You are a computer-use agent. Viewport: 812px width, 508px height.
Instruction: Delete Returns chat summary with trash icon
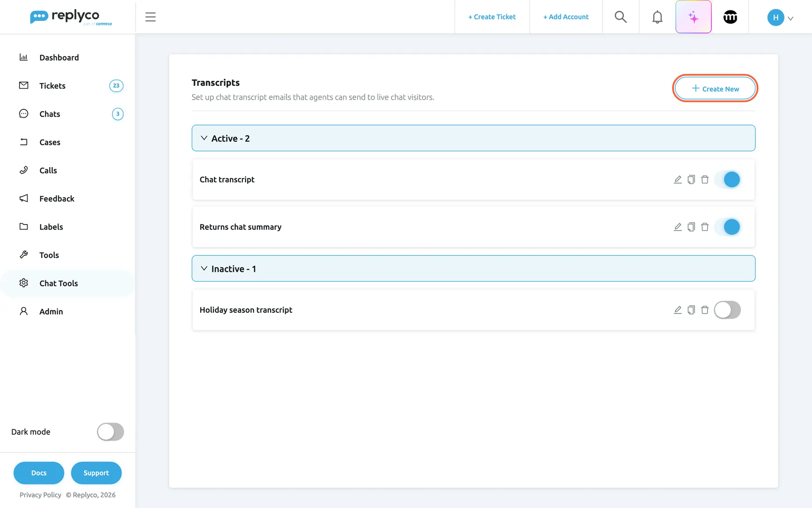pos(705,227)
